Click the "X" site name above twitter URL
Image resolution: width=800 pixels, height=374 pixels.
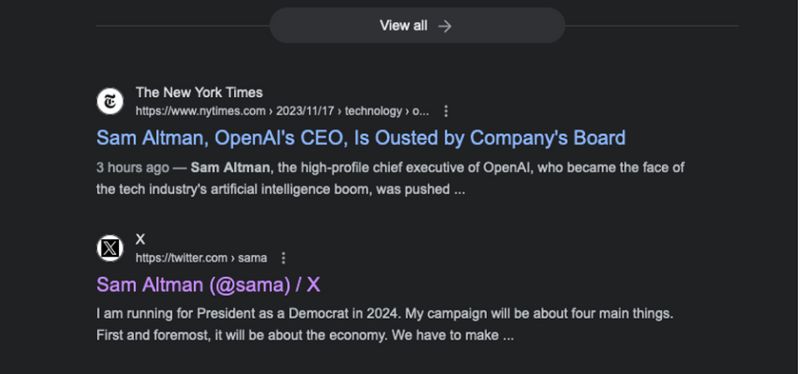[140, 239]
